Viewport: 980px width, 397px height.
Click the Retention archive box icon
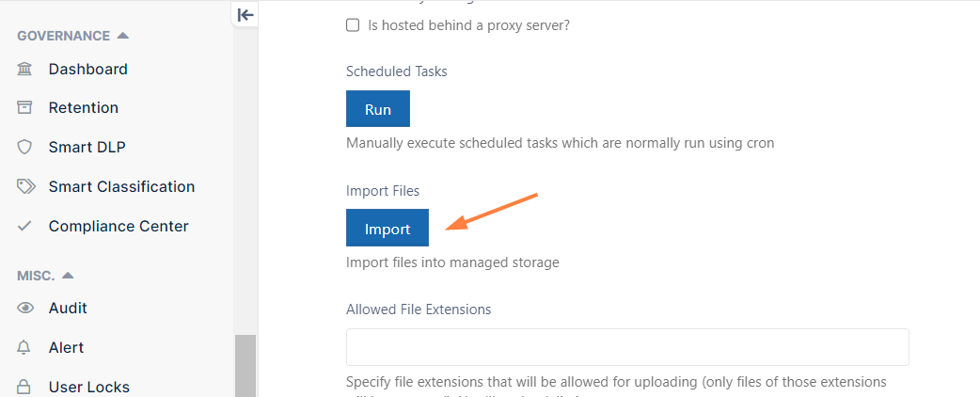coord(24,107)
